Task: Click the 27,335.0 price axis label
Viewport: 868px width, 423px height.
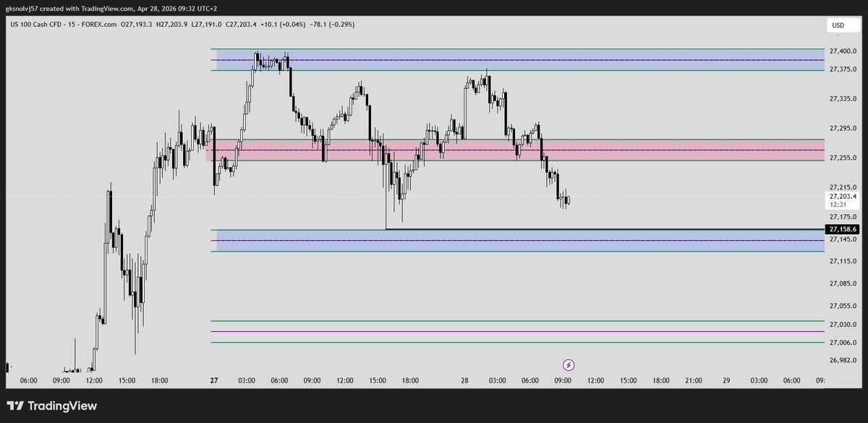Action: pyautogui.click(x=843, y=98)
